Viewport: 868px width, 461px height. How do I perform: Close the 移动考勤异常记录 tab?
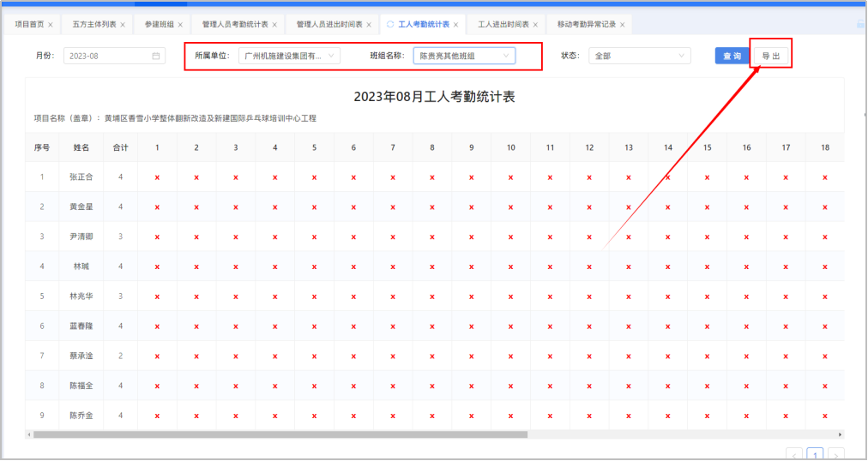[622, 25]
